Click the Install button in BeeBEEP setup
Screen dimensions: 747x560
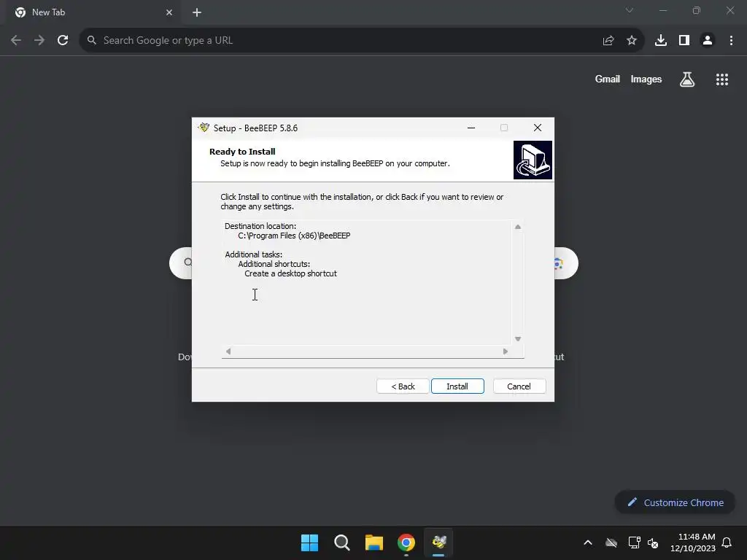point(457,386)
